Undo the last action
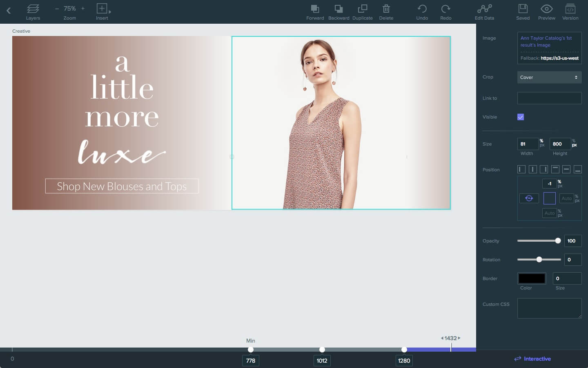This screenshot has height=368, width=588. point(422,11)
